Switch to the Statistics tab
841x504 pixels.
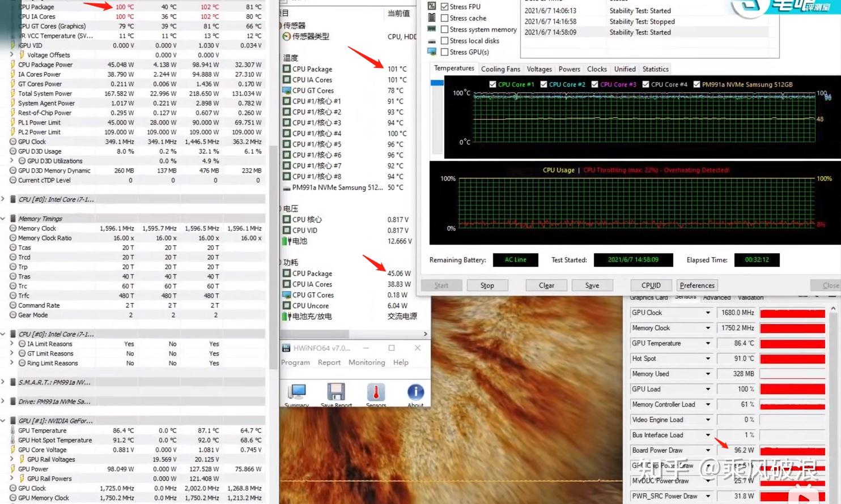pyautogui.click(x=655, y=69)
